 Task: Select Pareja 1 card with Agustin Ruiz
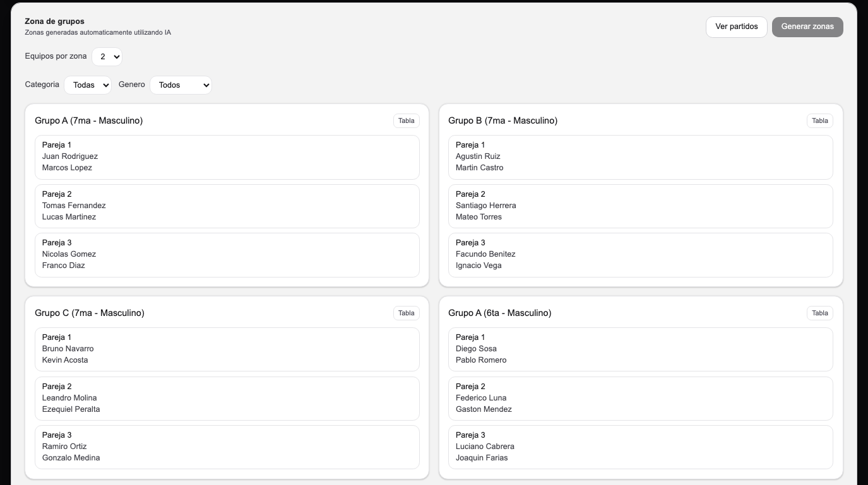[x=640, y=157]
